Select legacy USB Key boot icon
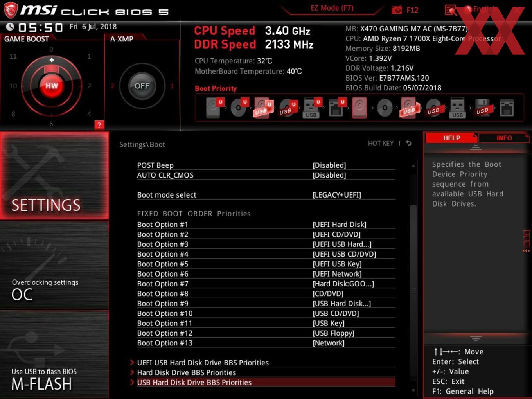Screen dimensions: 532x399 point(457,108)
